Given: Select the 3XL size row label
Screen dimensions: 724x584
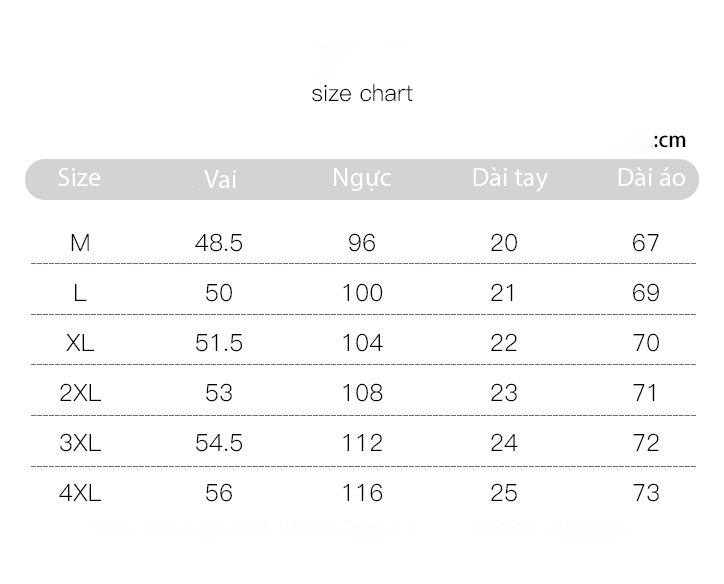Looking at the screenshot, I should tap(80, 443).
